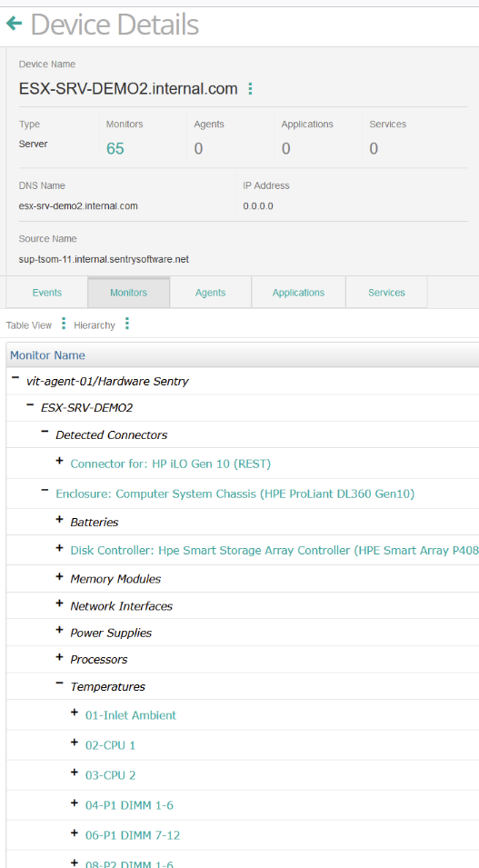Collapse the Temperatures node
The height and width of the screenshot is (868, 479).
coord(59,683)
